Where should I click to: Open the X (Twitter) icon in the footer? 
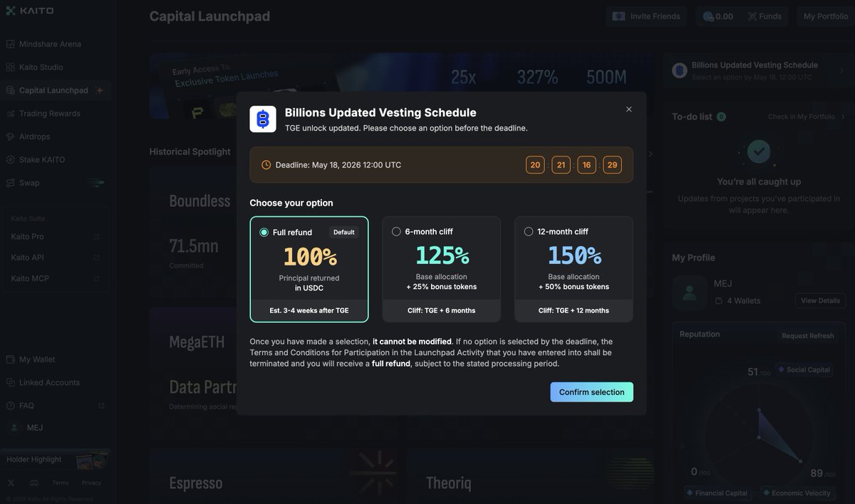11,483
